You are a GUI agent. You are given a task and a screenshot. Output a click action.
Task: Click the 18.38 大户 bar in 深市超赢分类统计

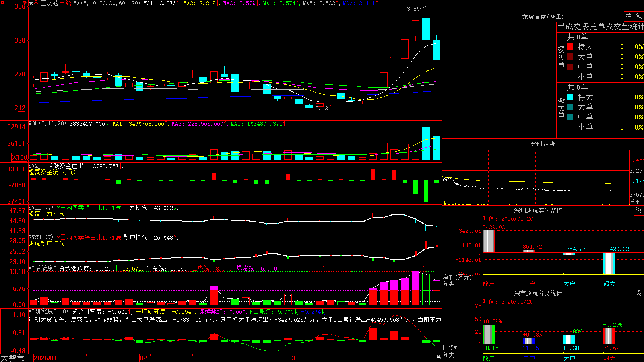tap(569, 339)
